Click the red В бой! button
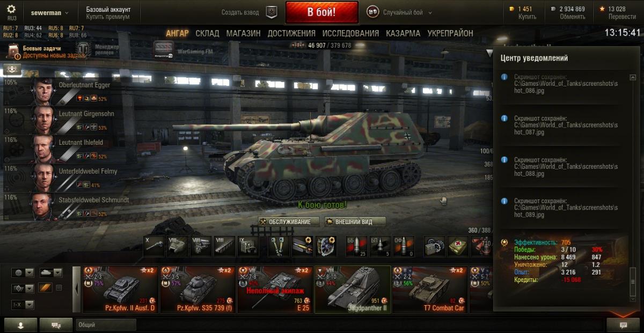The width and height of the screenshot is (644, 333). (x=322, y=12)
